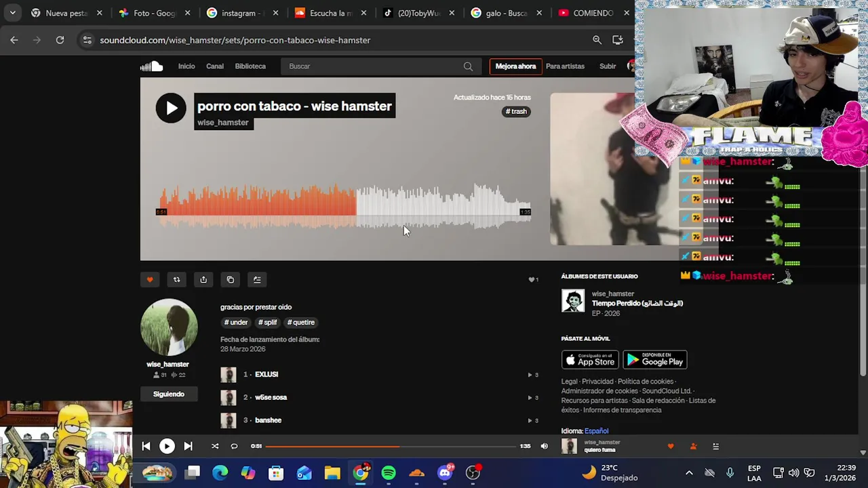868x488 pixels.
Task: Open browser tab search dropdown arrow
Action: (x=12, y=13)
